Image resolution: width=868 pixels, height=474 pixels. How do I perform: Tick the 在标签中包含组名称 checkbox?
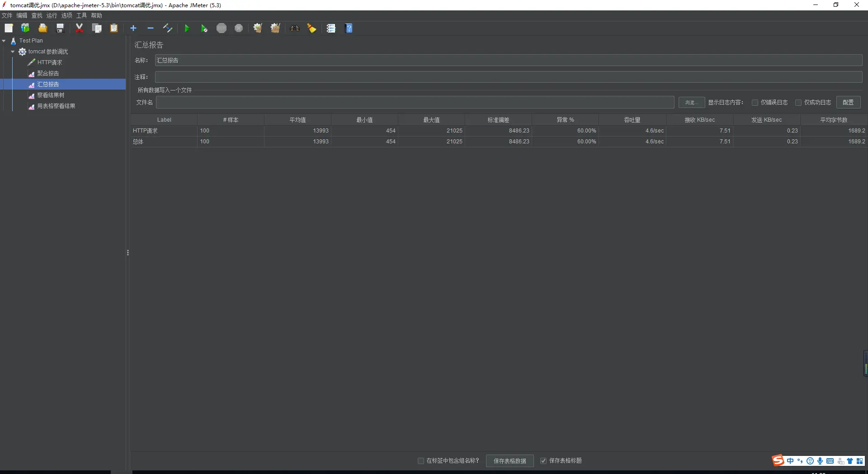[x=421, y=461]
